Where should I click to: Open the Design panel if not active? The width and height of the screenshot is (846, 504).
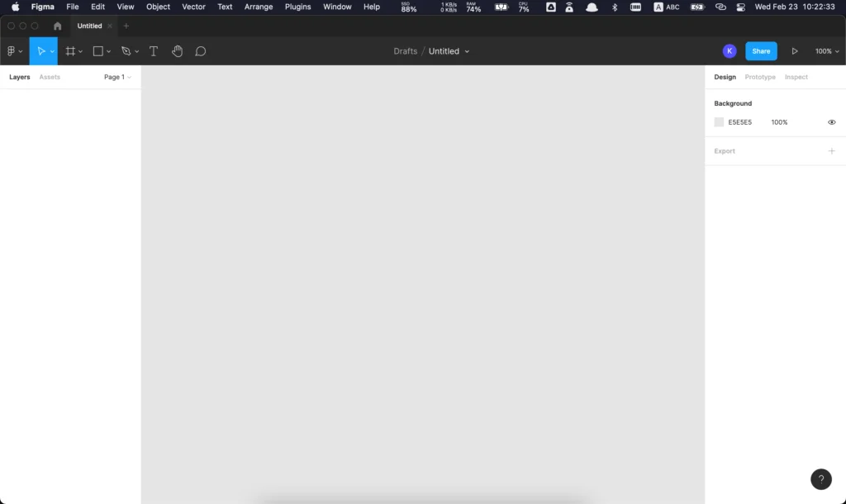(725, 77)
